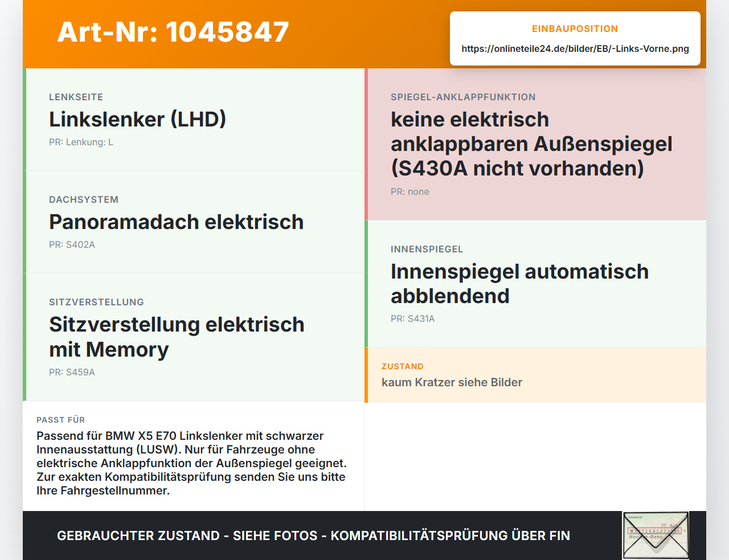Image resolution: width=729 pixels, height=560 pixels.
Task: Select the Panoramadach elektrisch card
Action: [194, 222]
